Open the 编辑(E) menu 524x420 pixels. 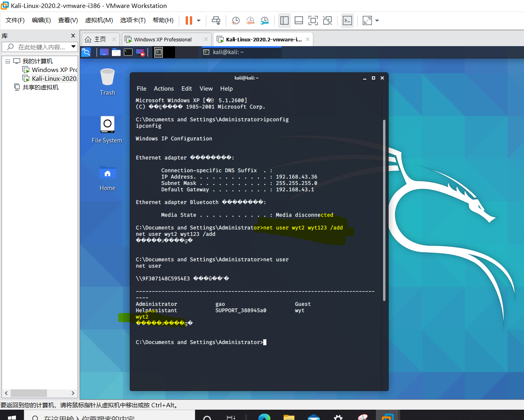tap(41, 20)
